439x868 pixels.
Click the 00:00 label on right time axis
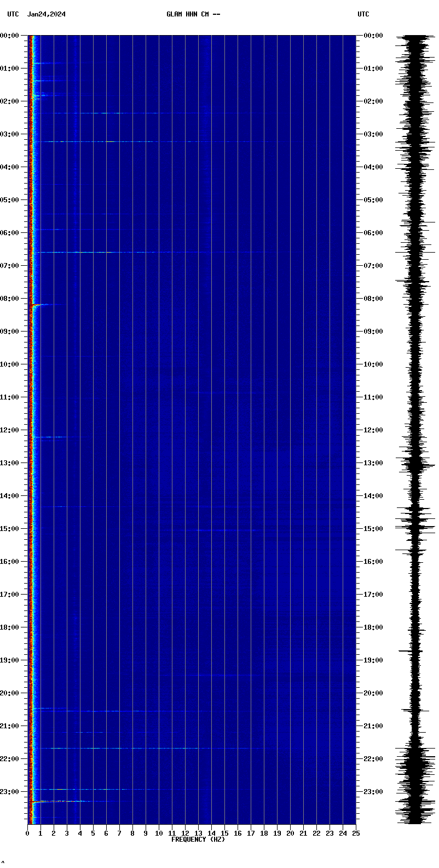(373, 36)
